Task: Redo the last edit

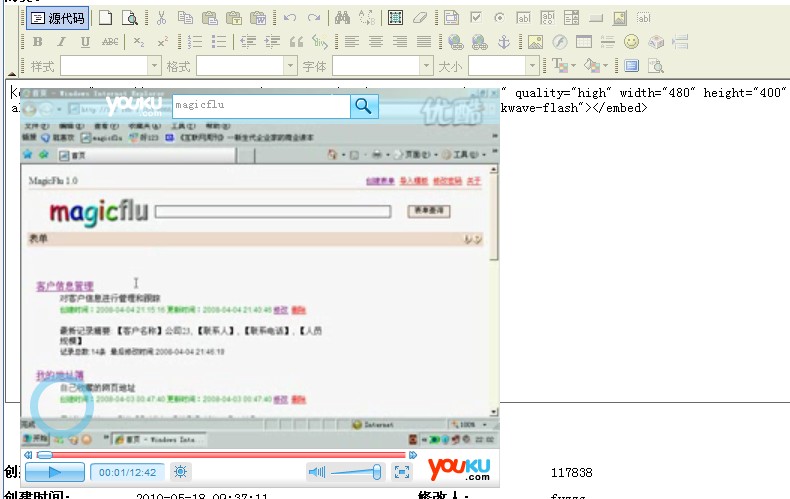Action: click(x=314, y=18)
